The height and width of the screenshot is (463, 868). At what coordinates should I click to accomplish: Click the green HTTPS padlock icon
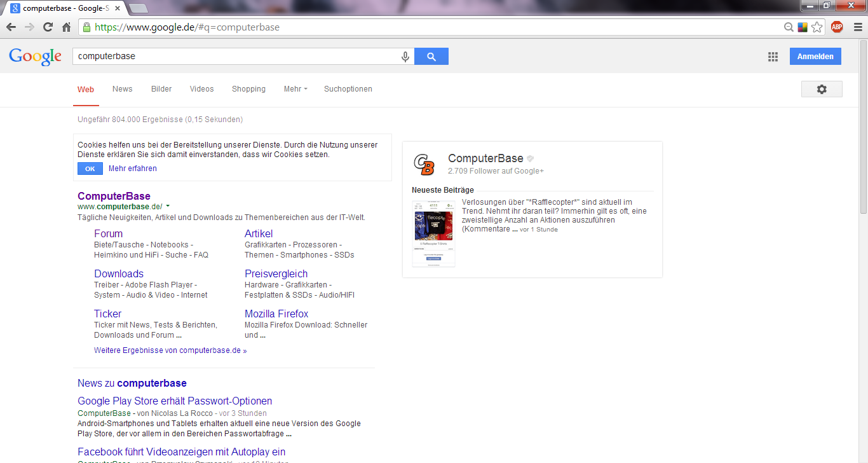click(86, 27)
